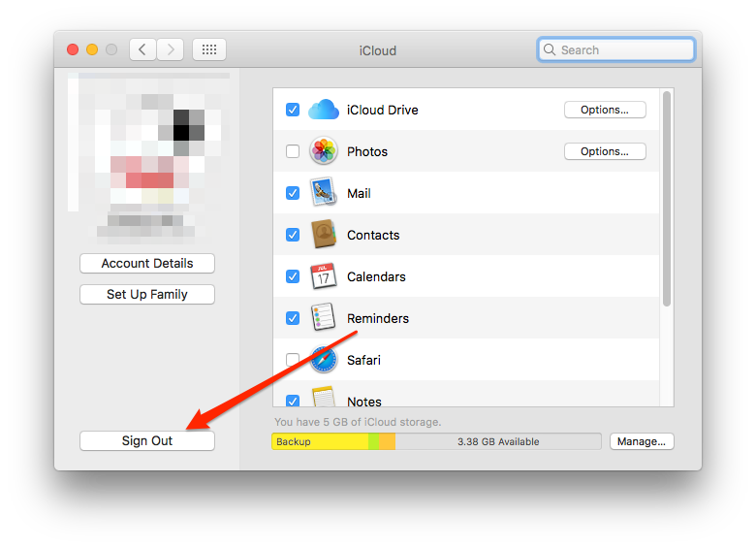Viewport: 756px width, 548px height.
Task: Click the Safari compass icon
Action: coord(323,360)
